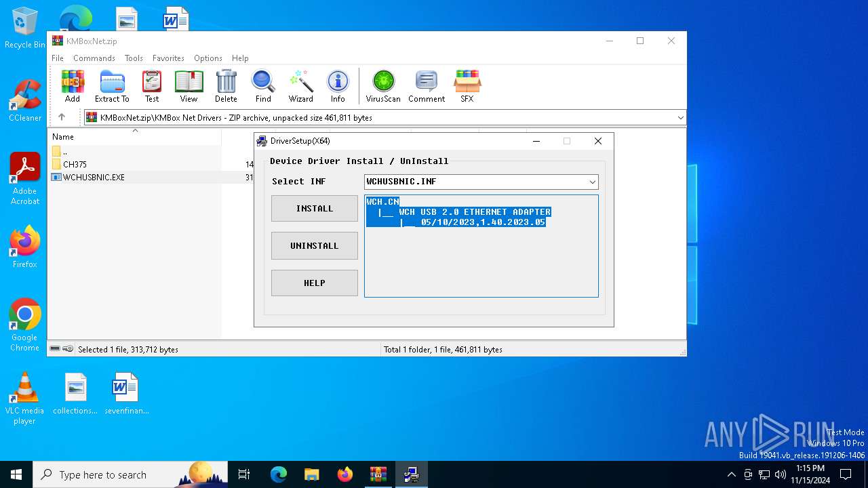Image resolution: width=868 pixels, height=488 pixels.
Task: Select the CH375 folder
Action: pyautogui.click(x=75, y=164)
